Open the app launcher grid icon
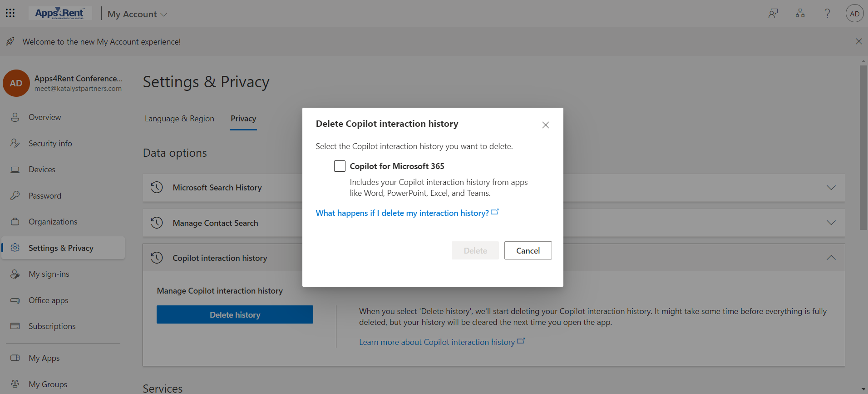Viewport: 868px width, 394px height. pyautogui.click(x=10, y=13)
